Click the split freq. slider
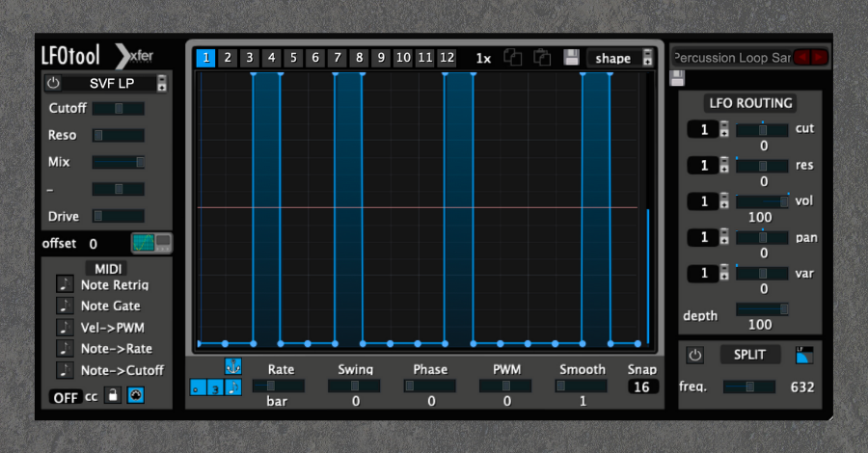This screenshot has height=453, width=868. coord(749,386)
